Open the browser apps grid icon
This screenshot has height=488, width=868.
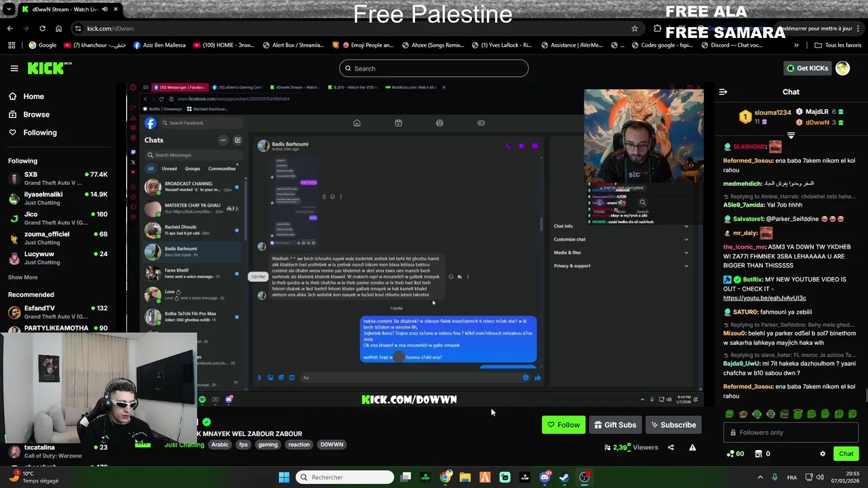point(12,45)
